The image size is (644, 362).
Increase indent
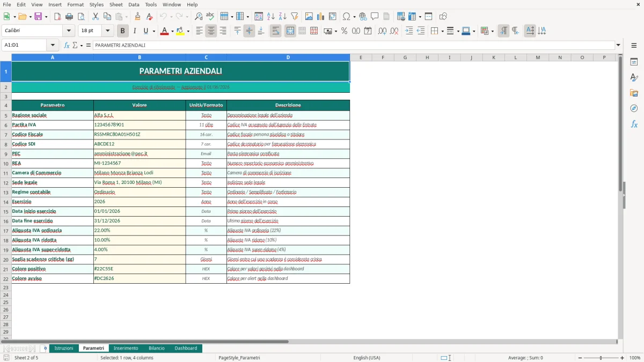coord(409,31)
